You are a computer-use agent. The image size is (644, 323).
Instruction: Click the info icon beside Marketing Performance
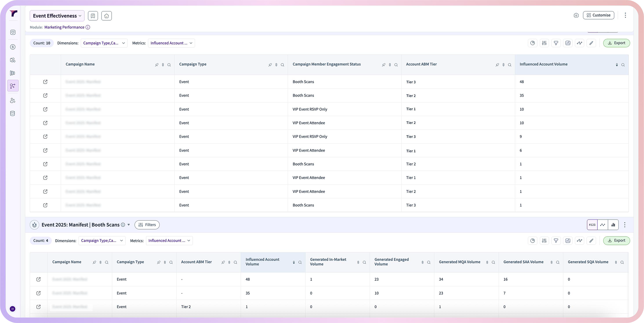(88, 27)
